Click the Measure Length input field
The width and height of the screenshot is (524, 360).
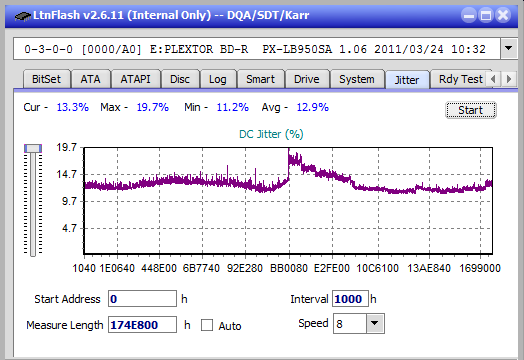coord(142,325)
